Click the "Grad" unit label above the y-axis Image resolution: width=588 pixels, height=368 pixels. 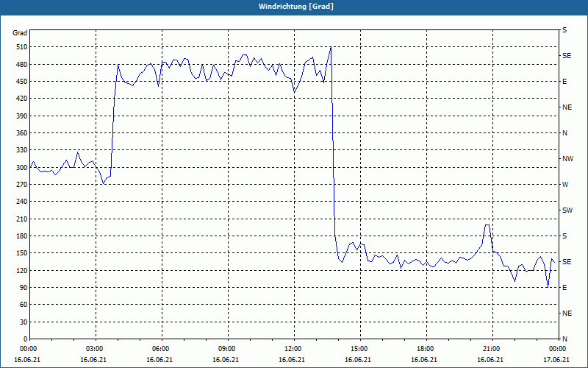tap(20, 33)
